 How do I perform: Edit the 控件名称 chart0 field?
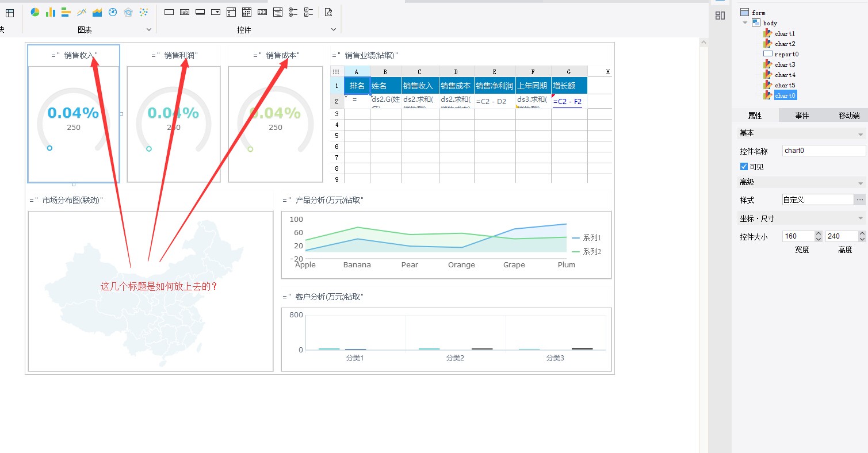tap(824, 151)
